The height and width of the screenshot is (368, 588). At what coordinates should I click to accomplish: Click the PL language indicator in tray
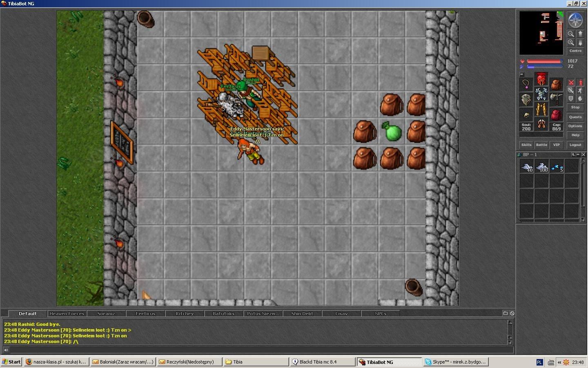[539, 362]
